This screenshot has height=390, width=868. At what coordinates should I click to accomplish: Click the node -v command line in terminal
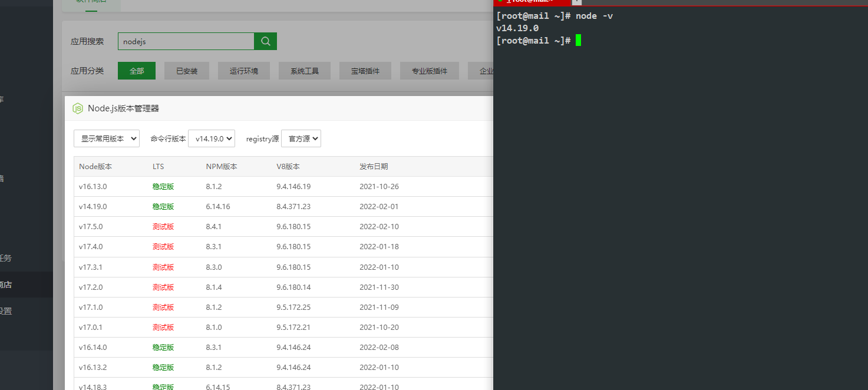point(555,16)
